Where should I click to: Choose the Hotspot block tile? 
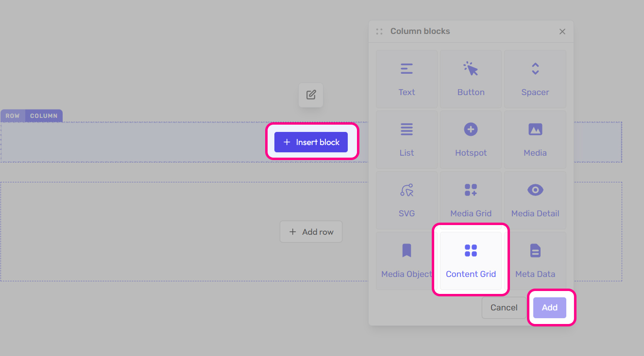click(471, 140)
